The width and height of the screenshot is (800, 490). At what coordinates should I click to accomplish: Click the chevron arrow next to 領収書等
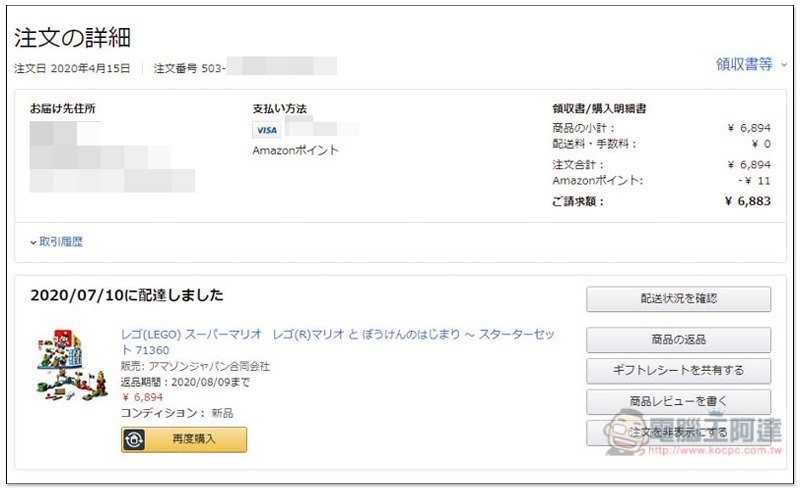coord(784,65)
